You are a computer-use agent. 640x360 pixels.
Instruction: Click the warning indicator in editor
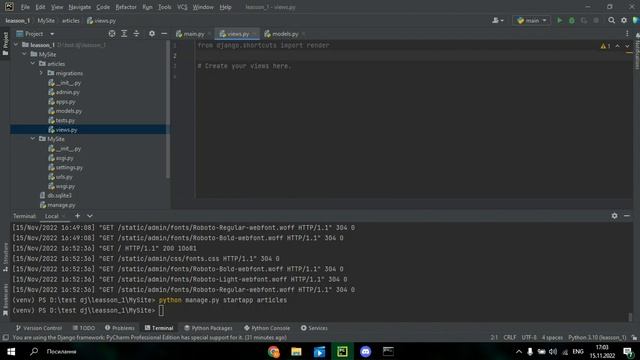click(x=605, y=46)
